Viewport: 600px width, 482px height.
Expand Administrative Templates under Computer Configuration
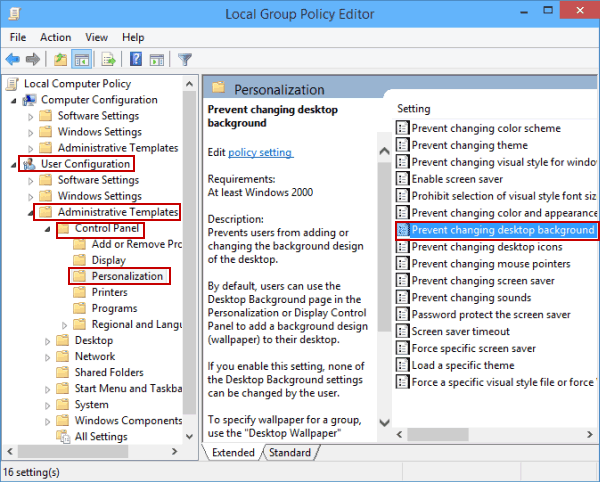pyautogui.click(x=31, y=149)
